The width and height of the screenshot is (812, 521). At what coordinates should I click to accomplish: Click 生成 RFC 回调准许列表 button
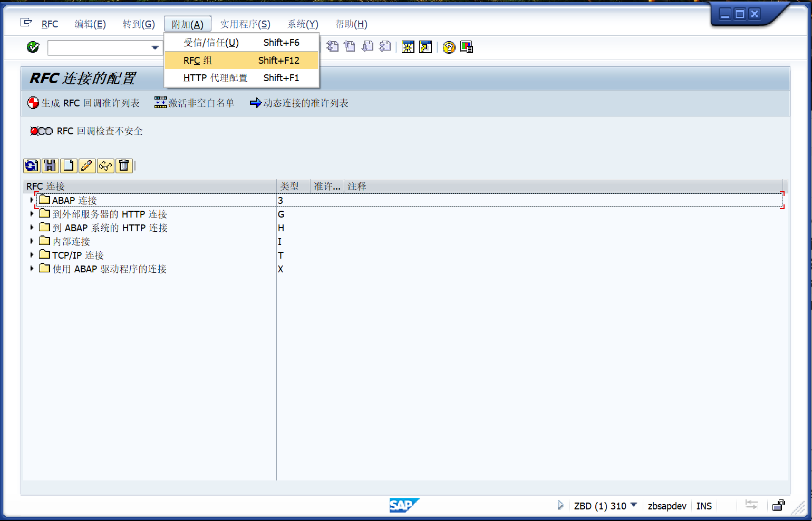pos(83,103)
